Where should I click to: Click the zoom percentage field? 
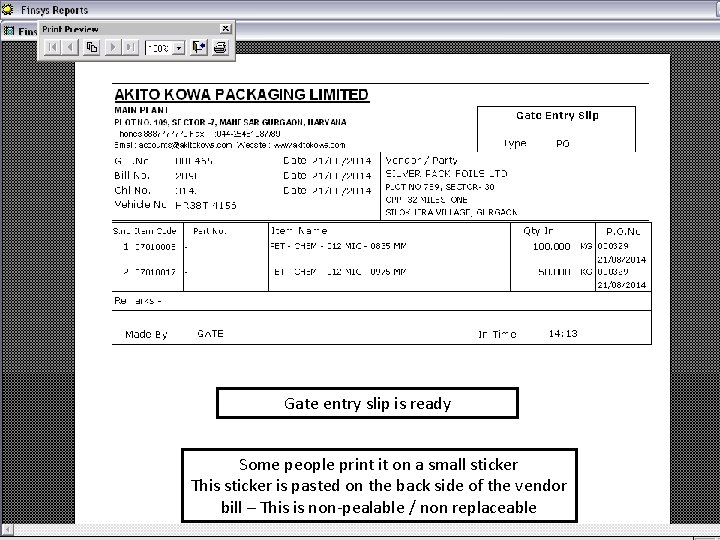coord(159,48)
